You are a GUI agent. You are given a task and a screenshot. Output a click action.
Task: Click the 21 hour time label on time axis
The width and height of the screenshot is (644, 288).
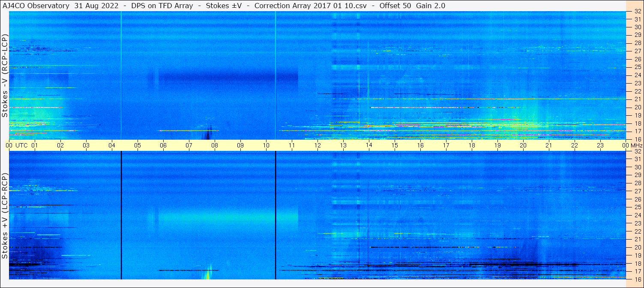pos(548,145)
